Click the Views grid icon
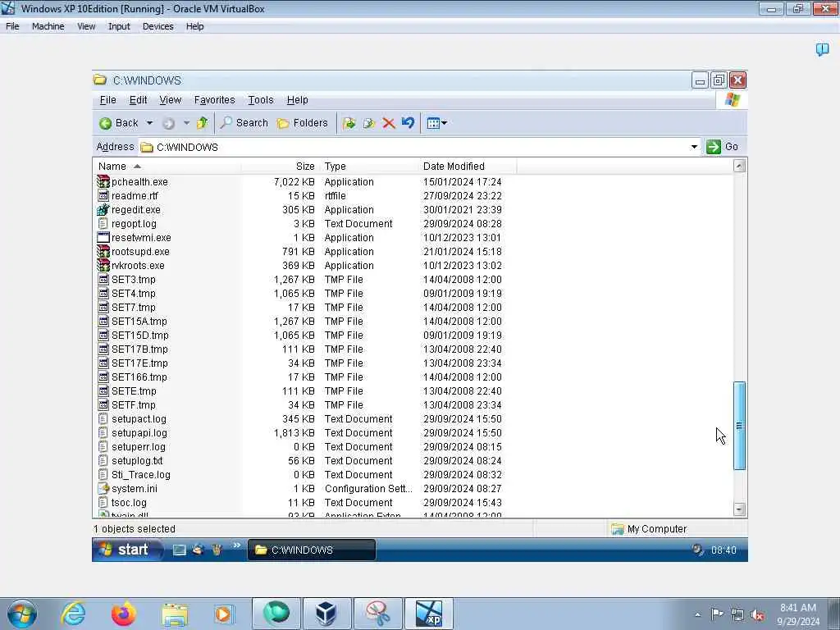Viewport: 840px width, 630px height. 433,123
